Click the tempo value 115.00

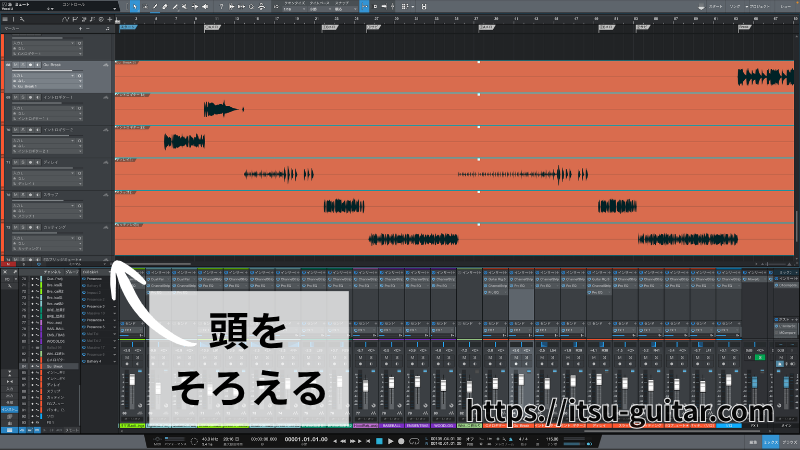click(x=552, y=439)
